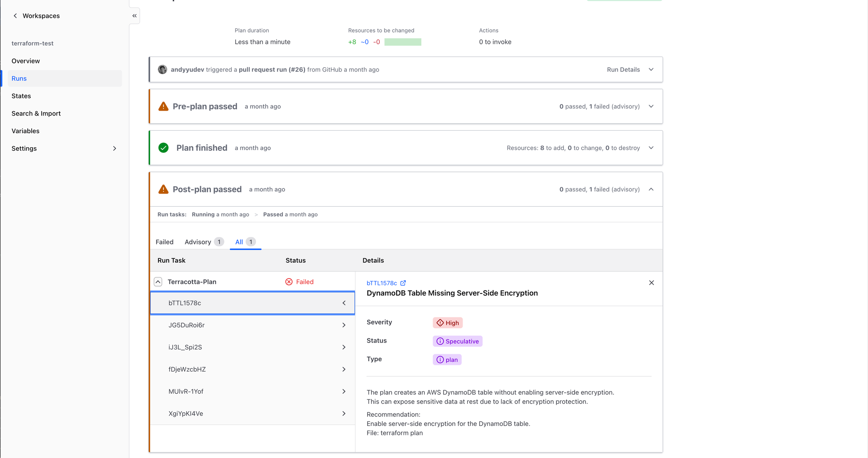The height and width of the screenshot is (458, 868).
Task: Click andyyudev's avatar image
Action: [162, 69]
